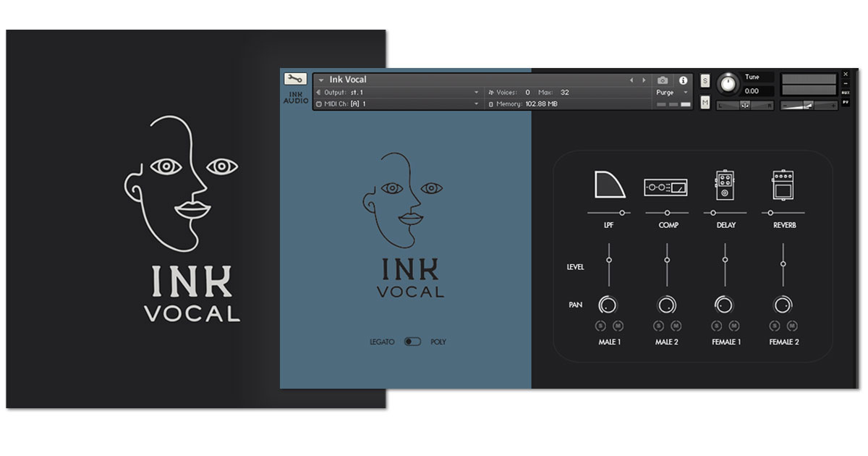Click the AUX button in header

click(x=846, y=93)
